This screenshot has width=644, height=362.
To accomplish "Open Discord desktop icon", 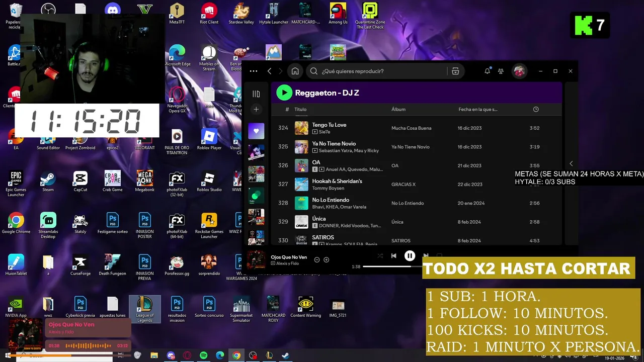I will point(112,9).
